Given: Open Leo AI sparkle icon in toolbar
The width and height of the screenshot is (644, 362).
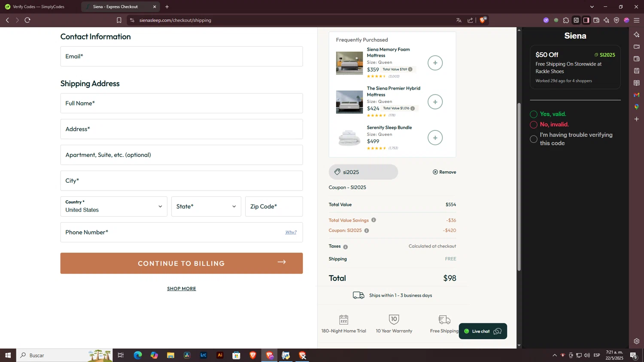Looking at the screenshot, I should click(x=606, y=20).
